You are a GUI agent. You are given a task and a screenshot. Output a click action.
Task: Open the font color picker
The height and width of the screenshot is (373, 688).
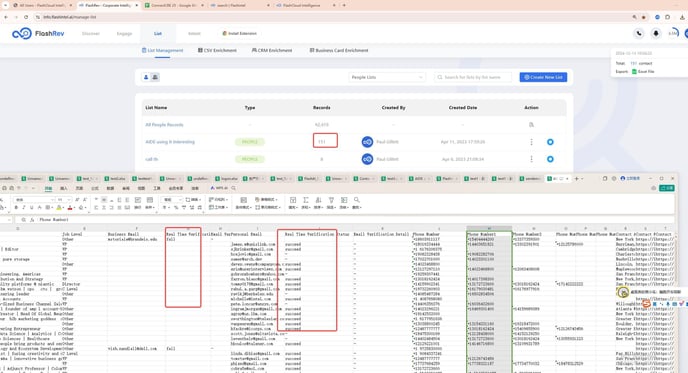71,207
